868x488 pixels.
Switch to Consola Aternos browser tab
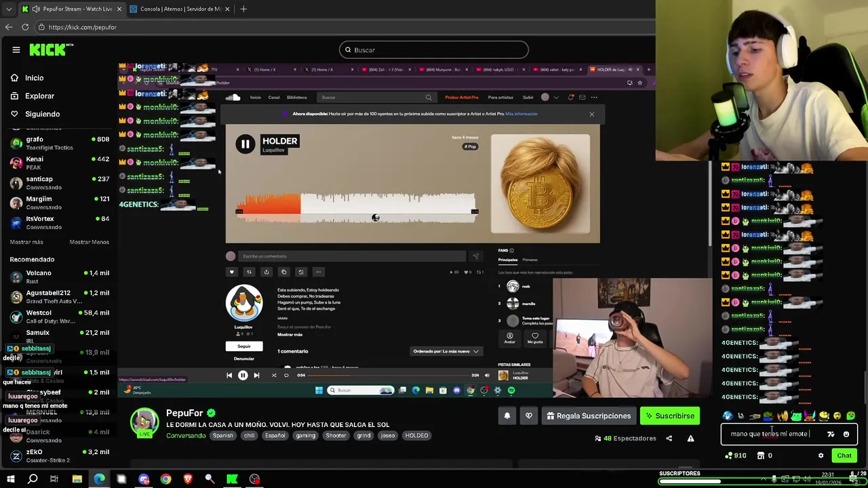(180, 9)
